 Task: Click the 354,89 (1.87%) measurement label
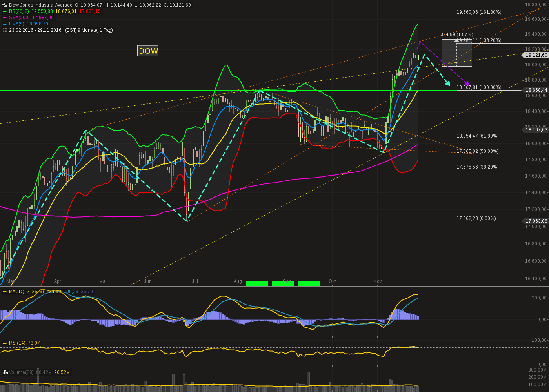457,34
